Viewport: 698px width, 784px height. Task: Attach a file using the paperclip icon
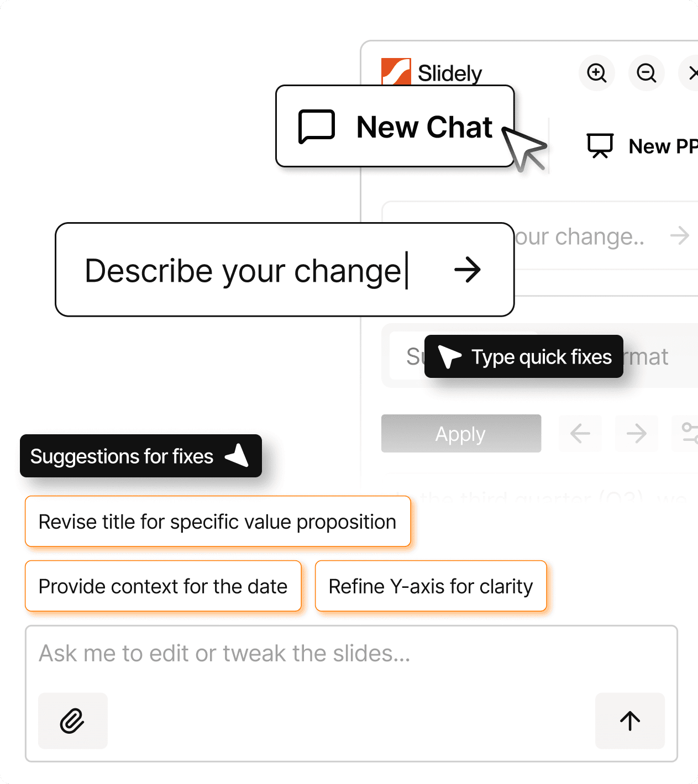coord(72,720)
